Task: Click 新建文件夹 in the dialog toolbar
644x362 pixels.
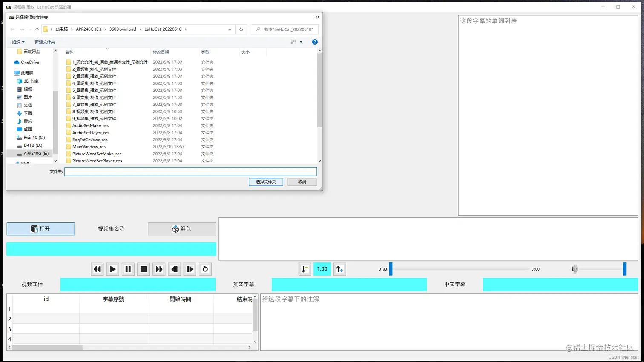Action: tap(45, 42)
